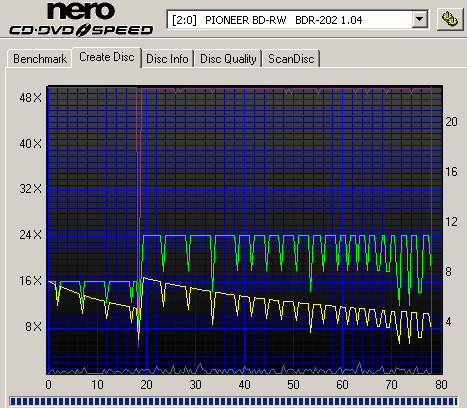Click the 48X label on speed axis
Screen dimensions: 467x408
tap(30, 98)
